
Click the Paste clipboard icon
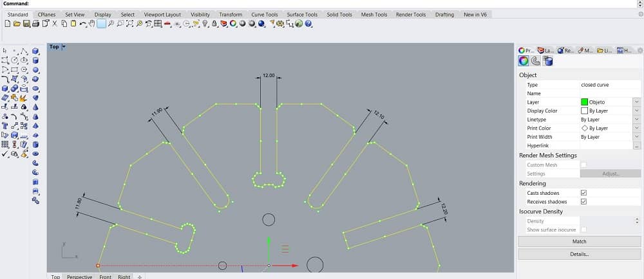(x=73, y=23)
